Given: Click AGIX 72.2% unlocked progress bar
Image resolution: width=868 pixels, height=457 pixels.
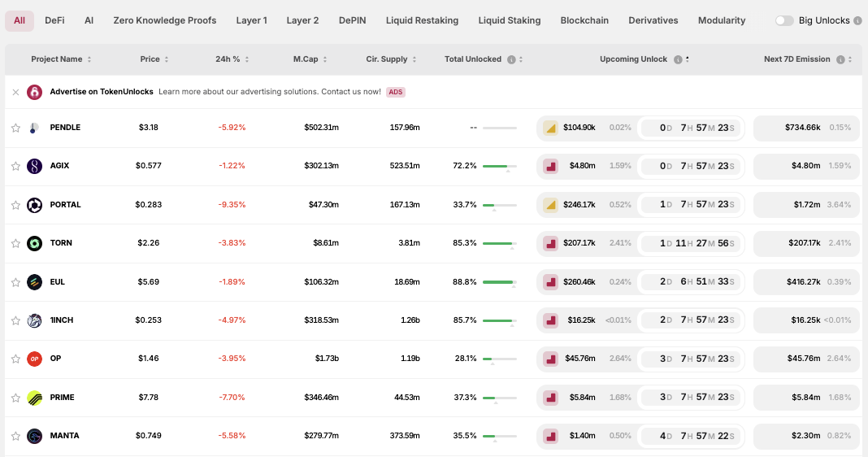Looking at the screenshot, I should click(499, 166).
